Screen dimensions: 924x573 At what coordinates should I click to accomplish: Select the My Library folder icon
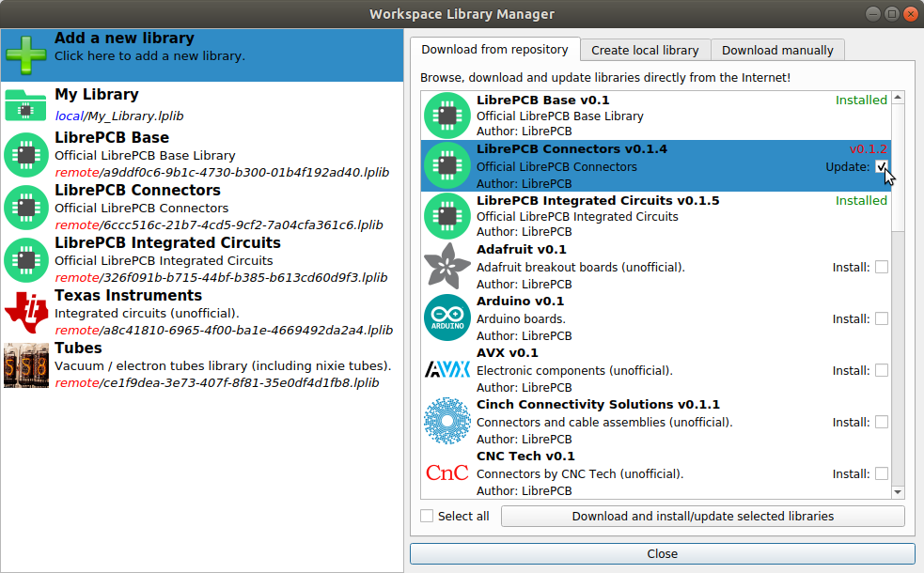25,105
